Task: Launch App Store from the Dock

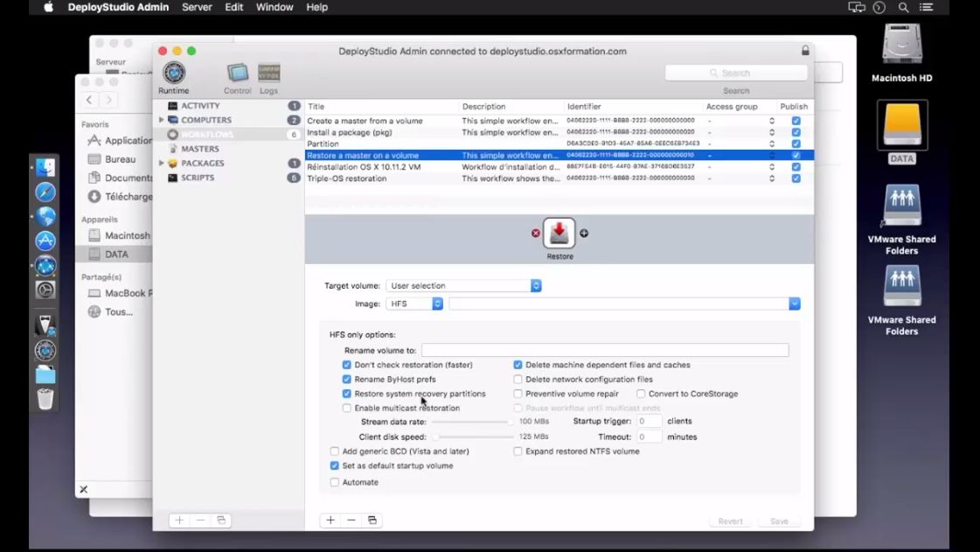Action: (45, 241)
